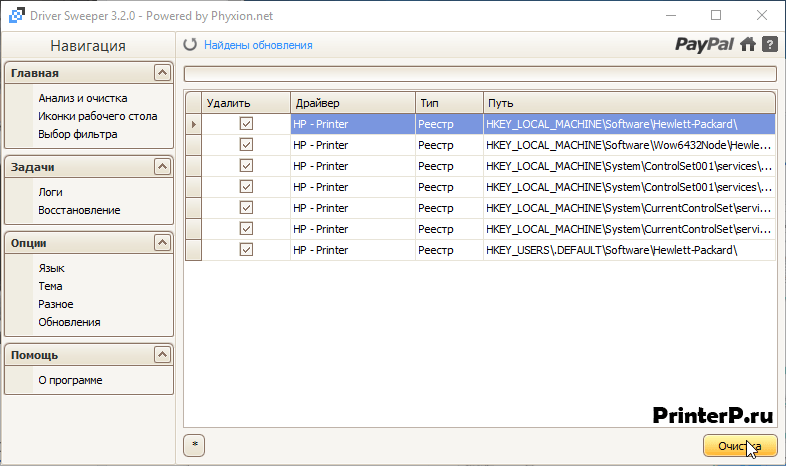
Task: Open Тема theme option
Action: (x=50, y=286)
